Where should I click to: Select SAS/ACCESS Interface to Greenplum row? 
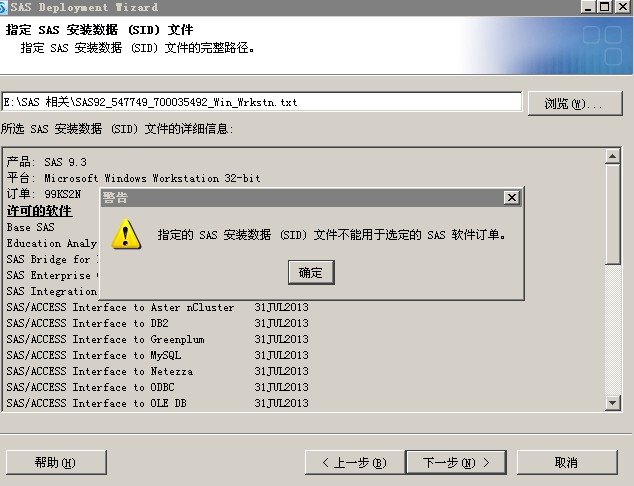(x=158, y=339)
